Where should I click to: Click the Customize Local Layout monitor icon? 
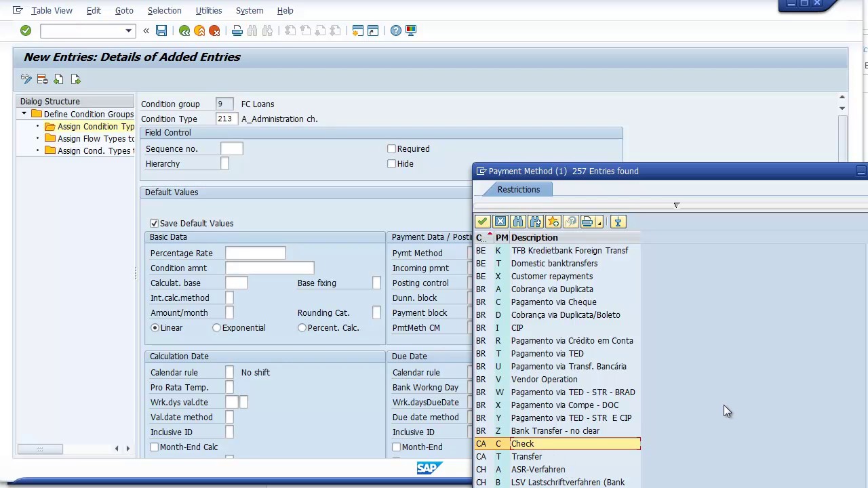pyautogui.click(x=411, y=30)
